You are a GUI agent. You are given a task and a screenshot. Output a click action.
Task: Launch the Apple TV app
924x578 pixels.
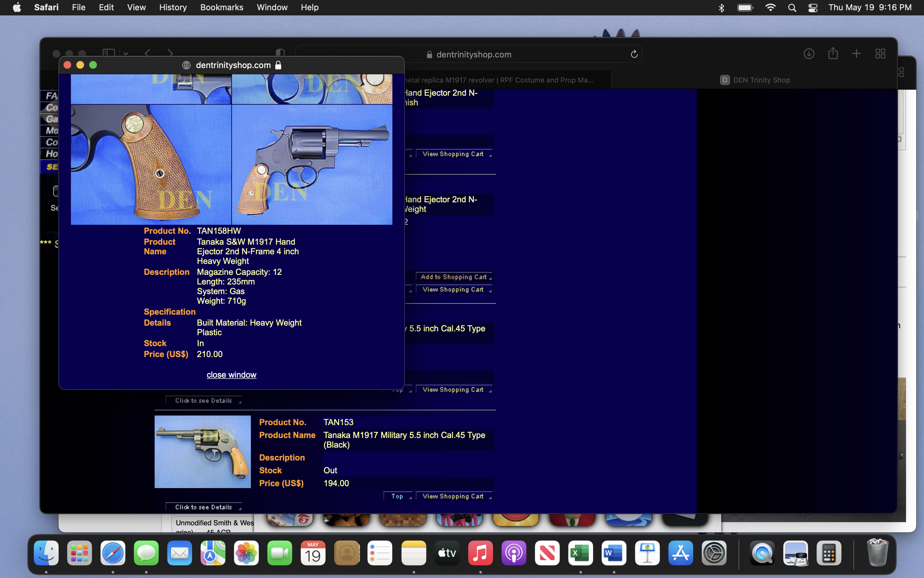pyautogui.click(x=447, y=553)
